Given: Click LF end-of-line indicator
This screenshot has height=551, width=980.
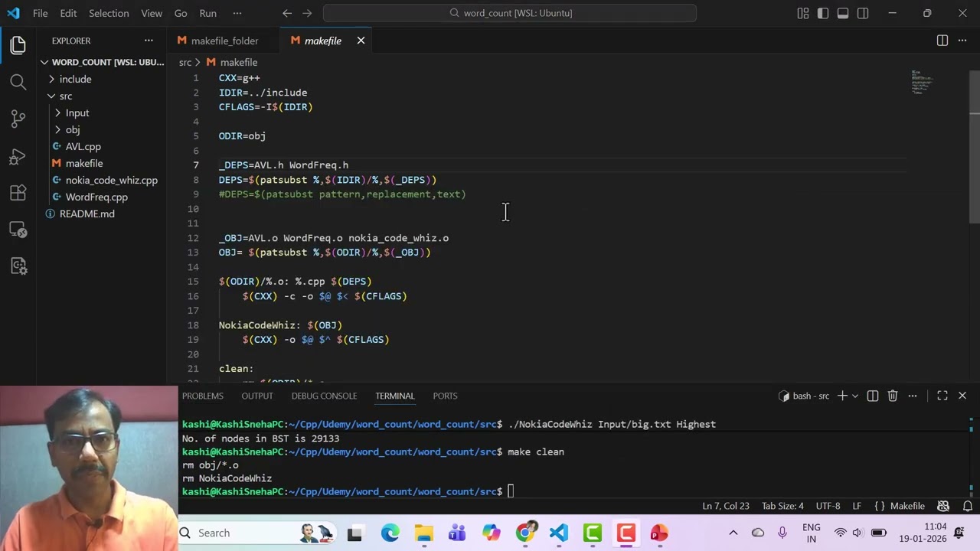Looking at the screenshot, I should point(857,506).
